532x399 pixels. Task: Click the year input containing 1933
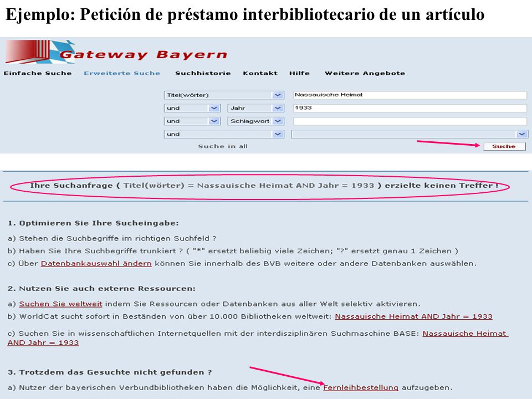[410, 108]
